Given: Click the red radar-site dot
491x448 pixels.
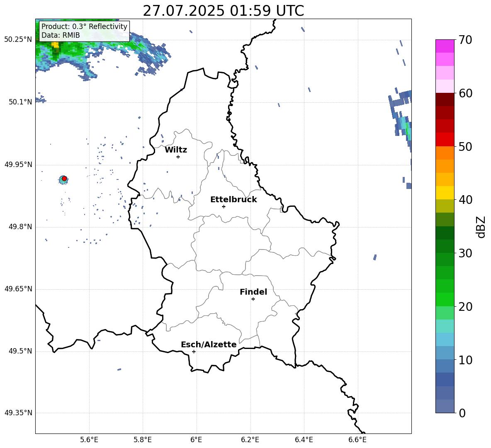Looking at the screenshot, I should pos(64,179).
